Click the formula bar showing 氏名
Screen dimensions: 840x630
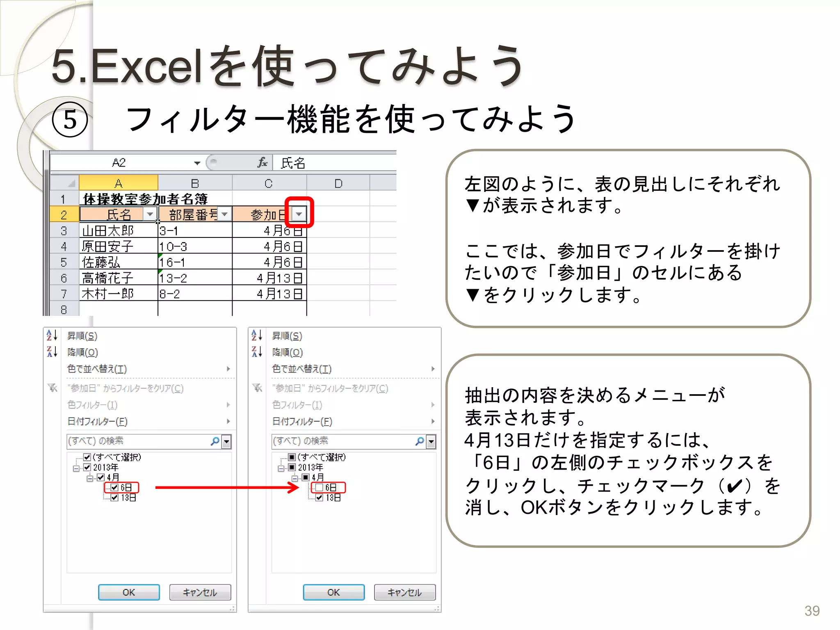pyautogui.click(x=334, y=163)
